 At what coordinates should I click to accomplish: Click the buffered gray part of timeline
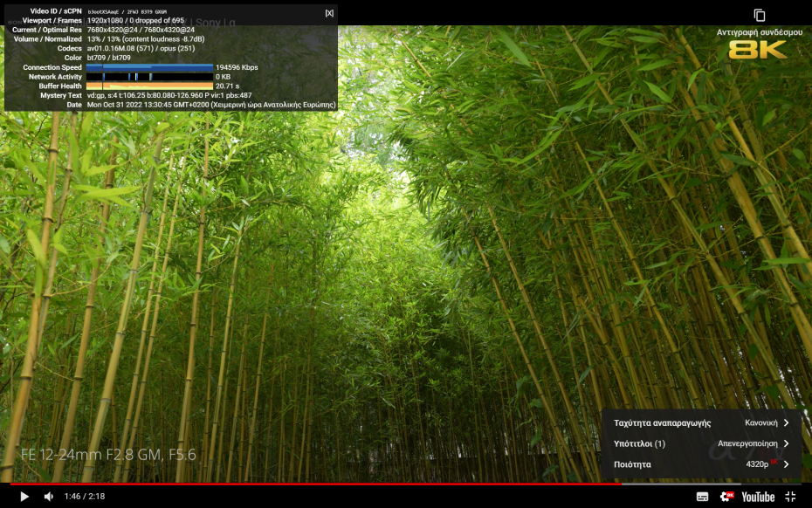[681, 484]
